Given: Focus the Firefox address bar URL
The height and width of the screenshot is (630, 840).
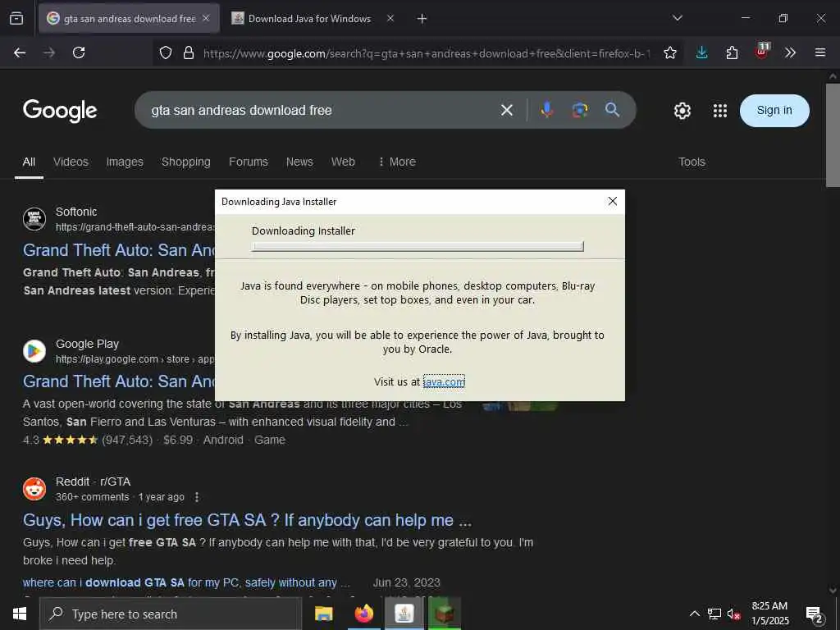Looking at the screenshot, I should pyautogui.click(x=427, y=53).
